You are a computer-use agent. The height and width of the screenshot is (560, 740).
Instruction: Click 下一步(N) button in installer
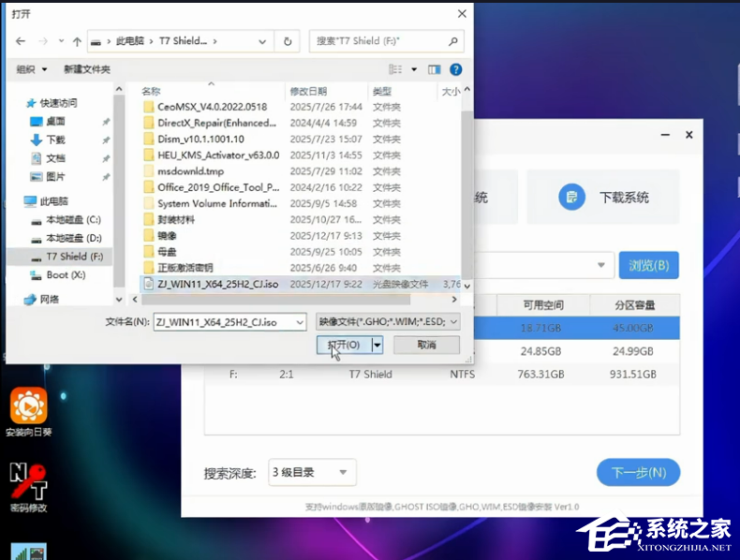pyautogui.click(x=638, y=472)
